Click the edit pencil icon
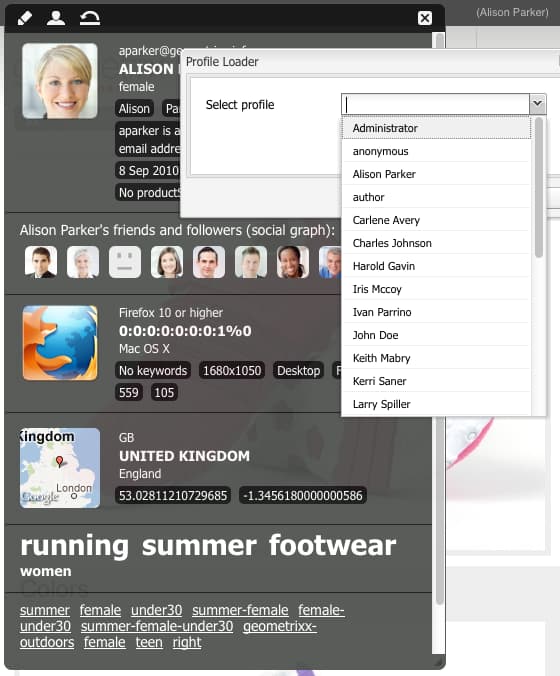560x676 pixels. (25, 18)
